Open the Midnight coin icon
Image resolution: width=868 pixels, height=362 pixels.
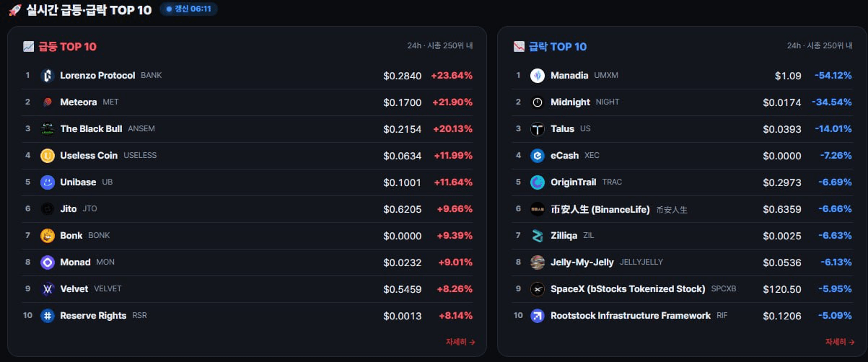(538, 102)
